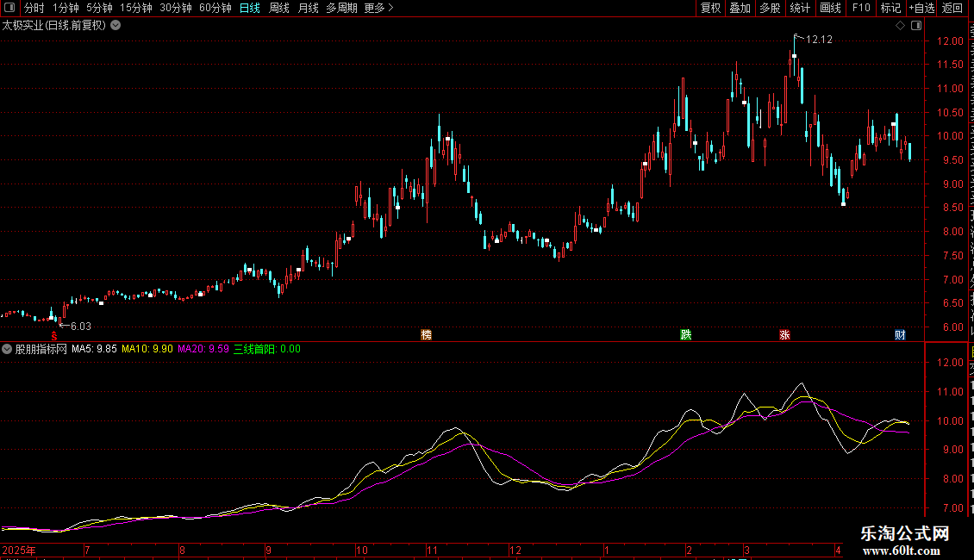
Task: Open indicator menu arrow beside 股朋指标网
Action: 7,349
